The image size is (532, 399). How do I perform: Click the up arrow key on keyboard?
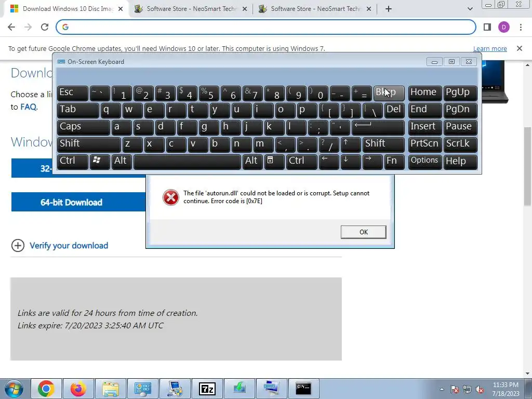click(x=351, y=144)
